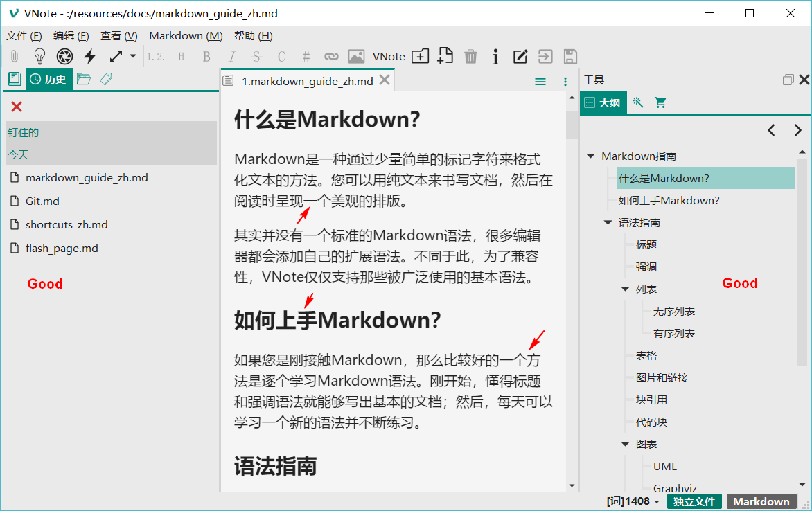Create a new note icon
Viewport: 812px width, 511px height.
[445, 55]
